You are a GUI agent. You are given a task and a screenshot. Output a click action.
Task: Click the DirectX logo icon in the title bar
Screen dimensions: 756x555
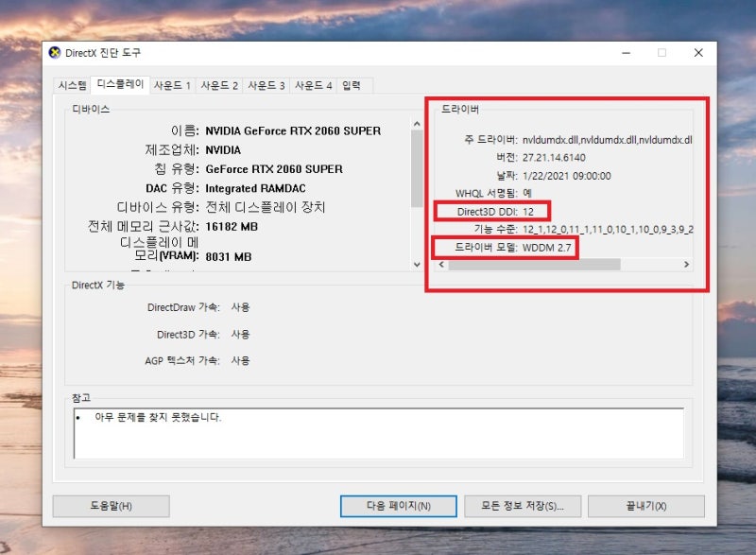[x=55, y=53]
